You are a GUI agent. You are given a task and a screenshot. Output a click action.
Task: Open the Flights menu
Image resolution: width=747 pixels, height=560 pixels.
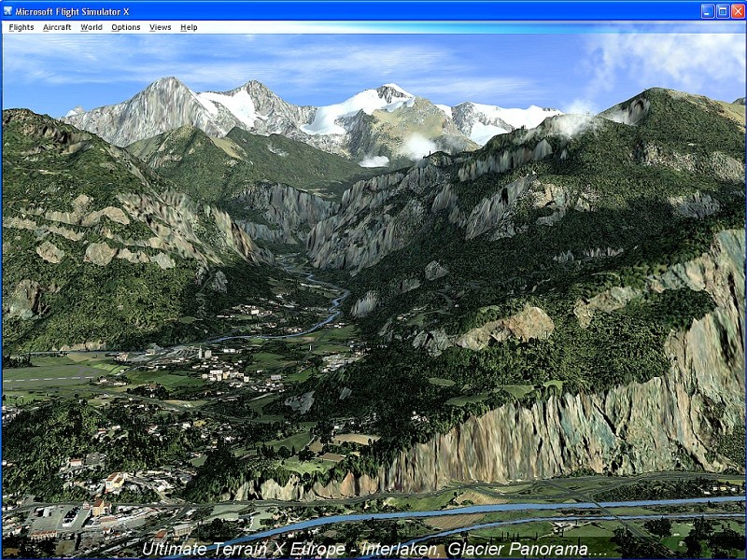point(21,27)
